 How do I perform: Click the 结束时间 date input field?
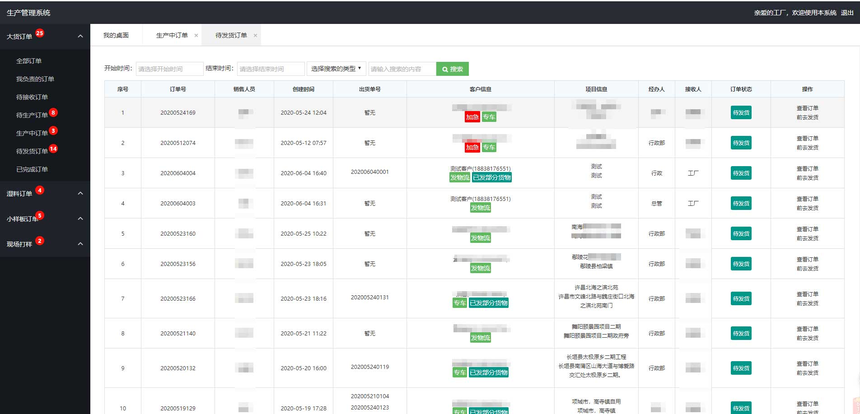(270, 69)
